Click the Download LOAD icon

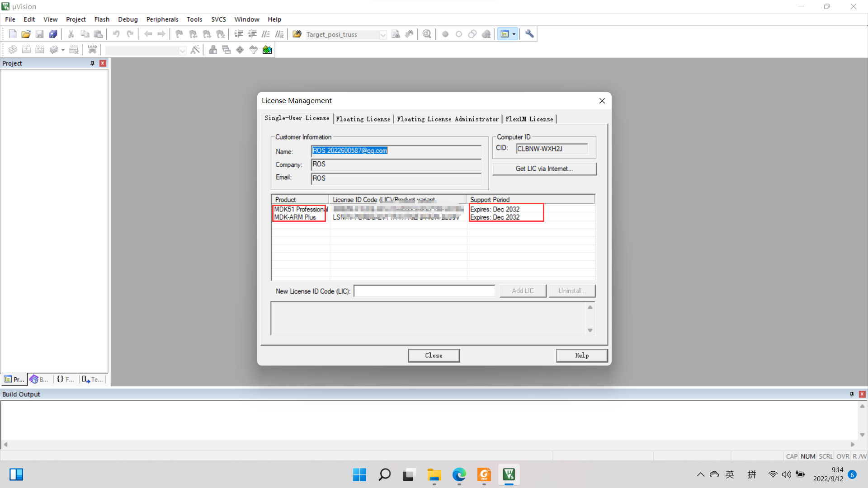92,50
